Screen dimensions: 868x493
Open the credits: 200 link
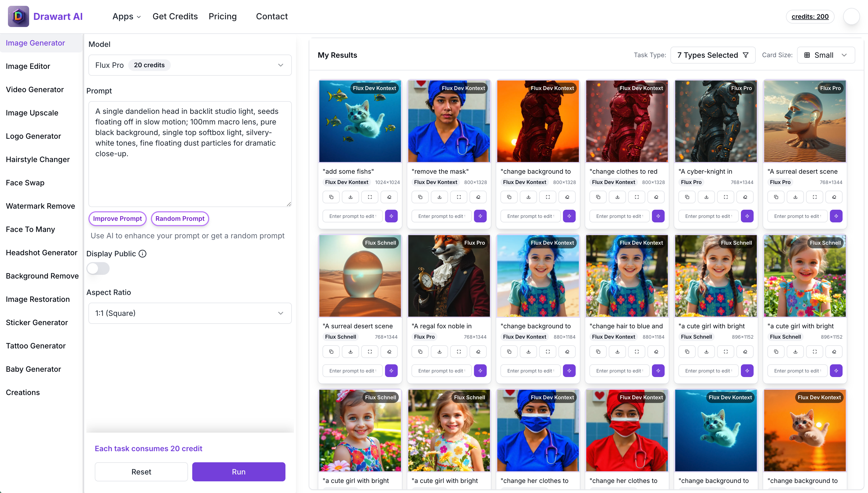tap(810, 16)
